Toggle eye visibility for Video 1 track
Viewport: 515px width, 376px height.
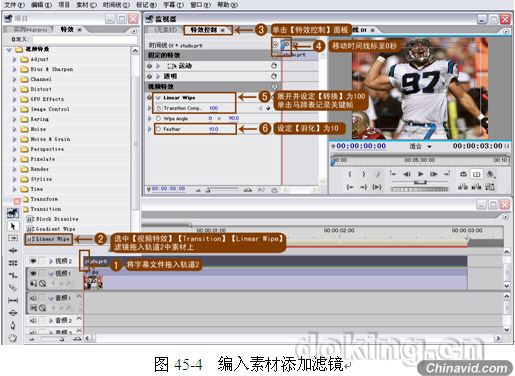click(x=33, y=274)
